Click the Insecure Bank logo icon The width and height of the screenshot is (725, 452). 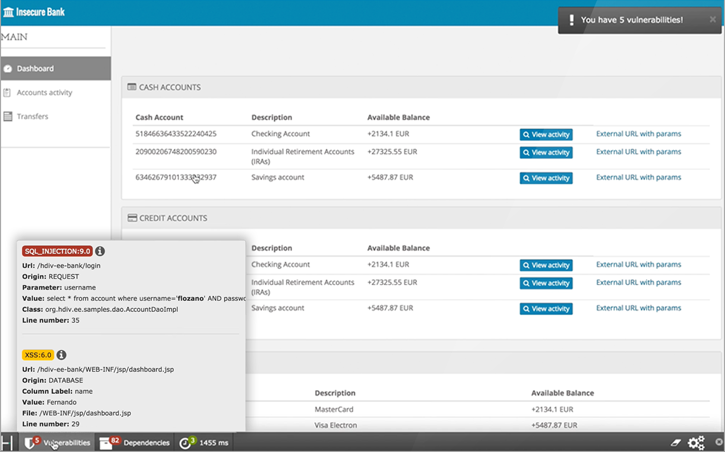[x=8, y=12]
